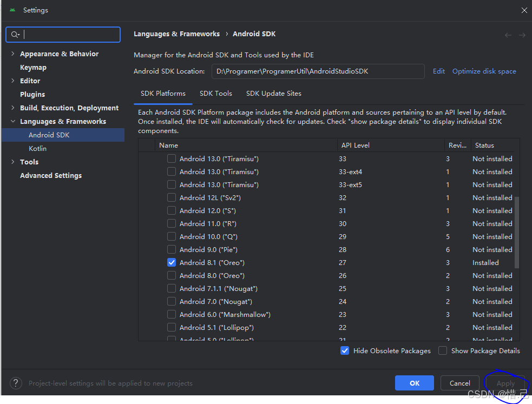Image resolution: width=532 pixels, height=404 pixels.
Task: Click the help question mark icon
Action: click(16, 383)
